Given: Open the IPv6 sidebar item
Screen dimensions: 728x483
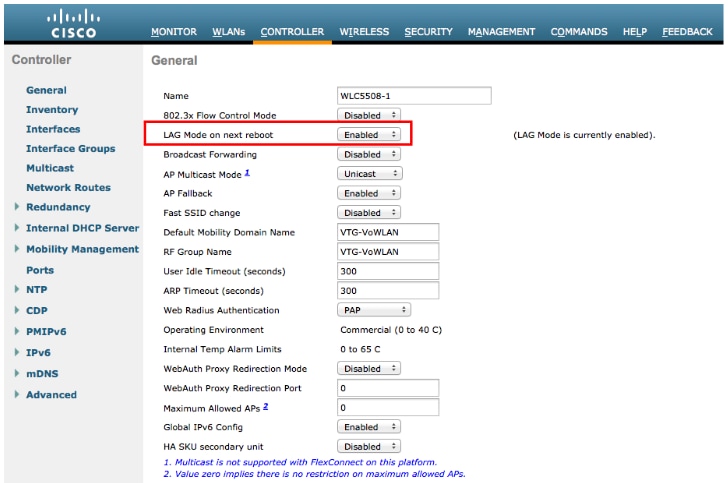Looking at the screenshot, I should coord(38,352).
